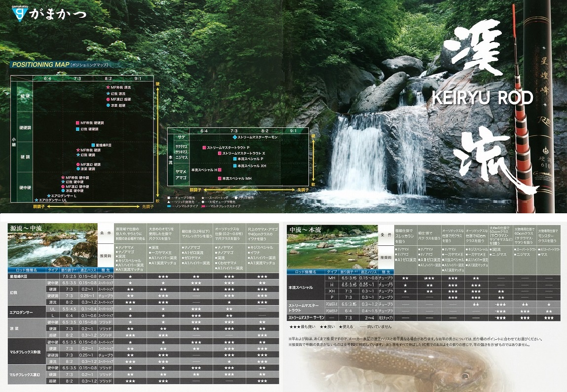567x392 pixels.
Task: Click the pink circle beside MF凛幻 硬調
Action: (x=78, y=164)
